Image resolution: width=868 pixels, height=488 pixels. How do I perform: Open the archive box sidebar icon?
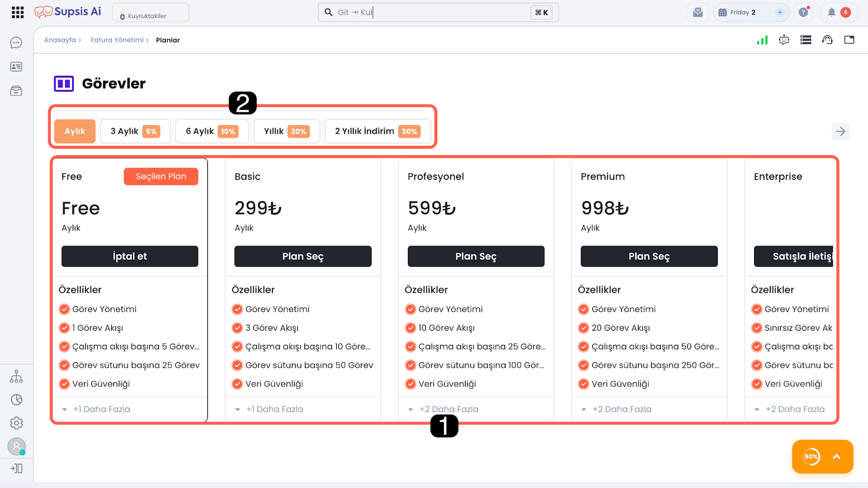16,91
